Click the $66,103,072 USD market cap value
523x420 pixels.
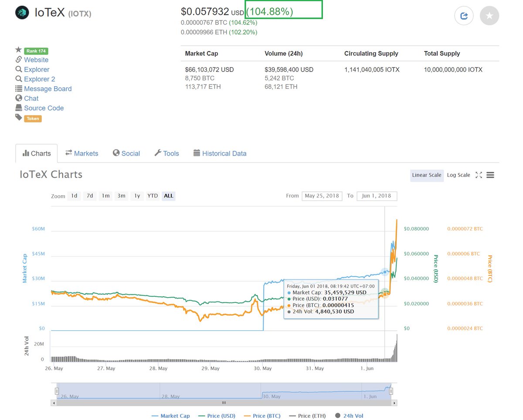pyautogui.click(x=210, y=70)
